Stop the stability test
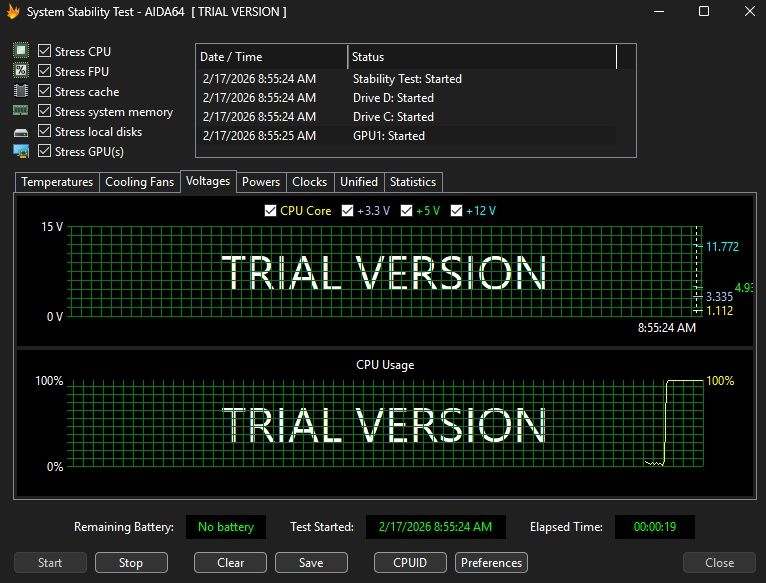Screen dimensions: 766x583 pos(131,562)
